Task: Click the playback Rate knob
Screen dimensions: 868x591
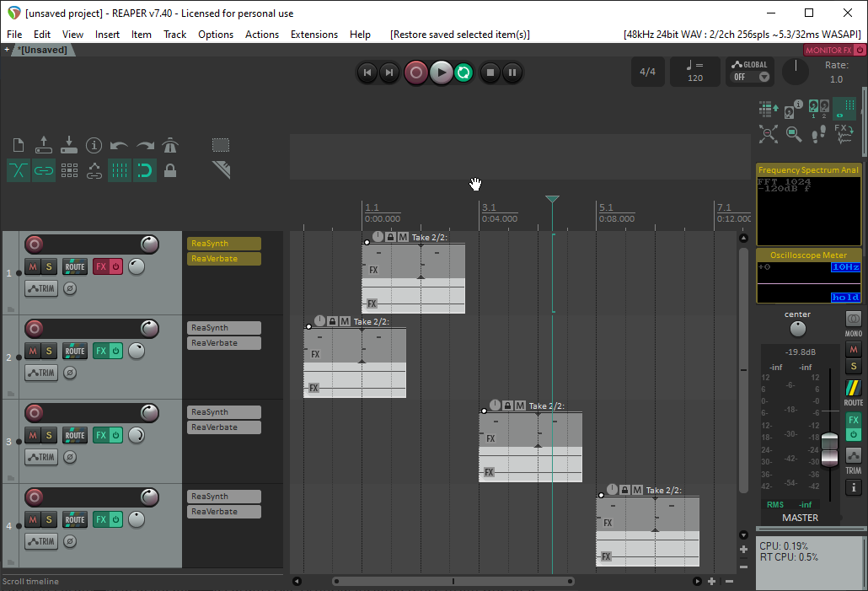Action: [x=796, y=72]
